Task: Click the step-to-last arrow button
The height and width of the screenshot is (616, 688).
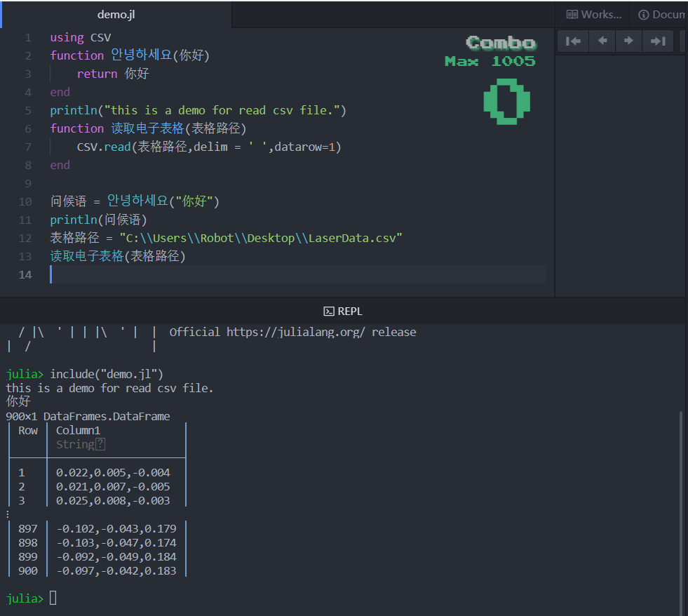Action: 656,41
